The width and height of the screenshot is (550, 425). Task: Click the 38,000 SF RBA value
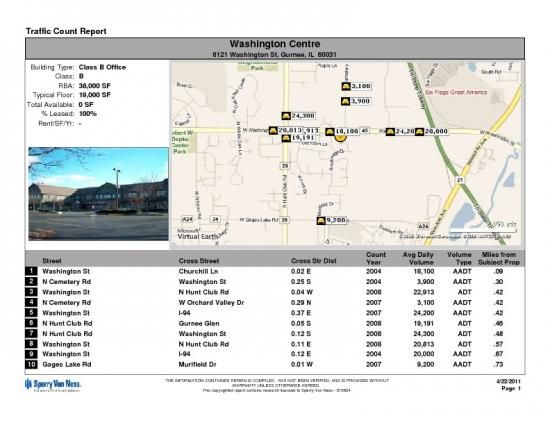coord(94,86)
